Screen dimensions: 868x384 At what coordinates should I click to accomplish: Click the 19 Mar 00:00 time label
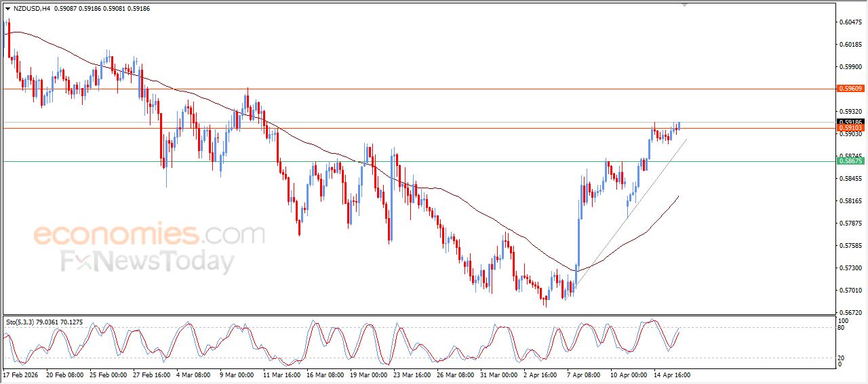[x=370, y=374]
